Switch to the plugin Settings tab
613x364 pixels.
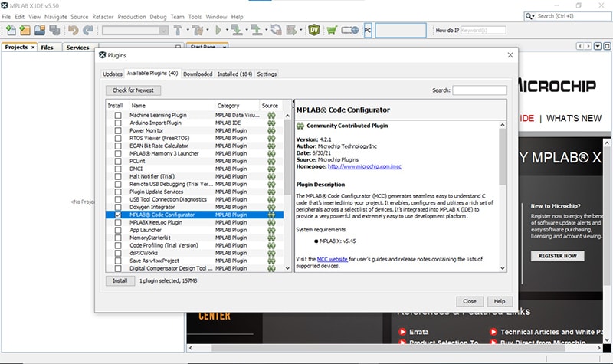point(267,74)
